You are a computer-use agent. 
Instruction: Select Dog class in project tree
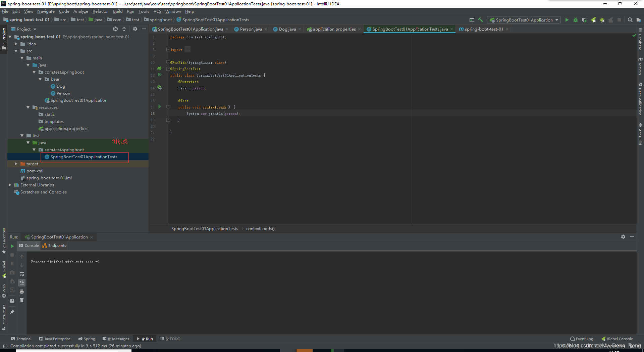61,86
